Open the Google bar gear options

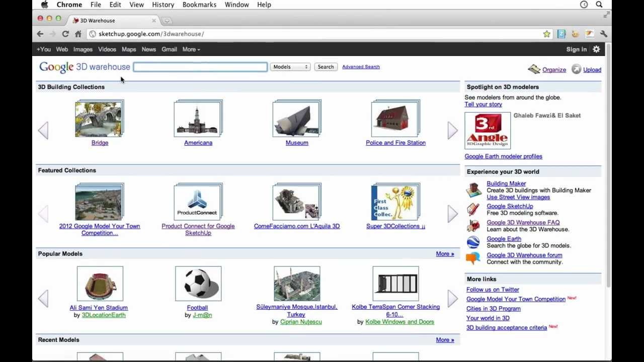[x=596, y=49]
